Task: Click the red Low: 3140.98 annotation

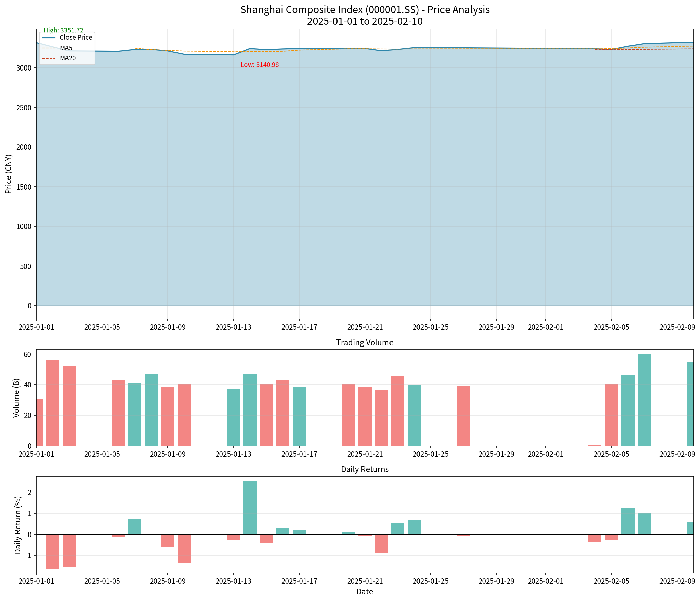Action: 260,65
